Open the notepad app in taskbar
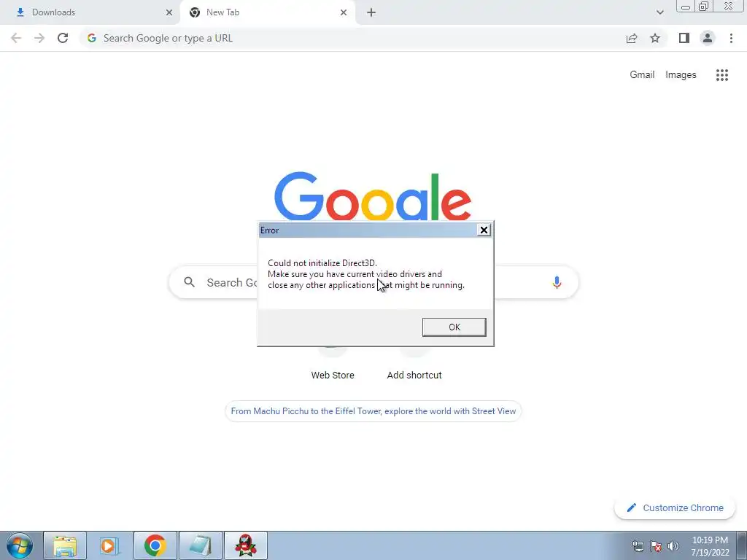The image size is (747, 560). click(x=200, y=545)
